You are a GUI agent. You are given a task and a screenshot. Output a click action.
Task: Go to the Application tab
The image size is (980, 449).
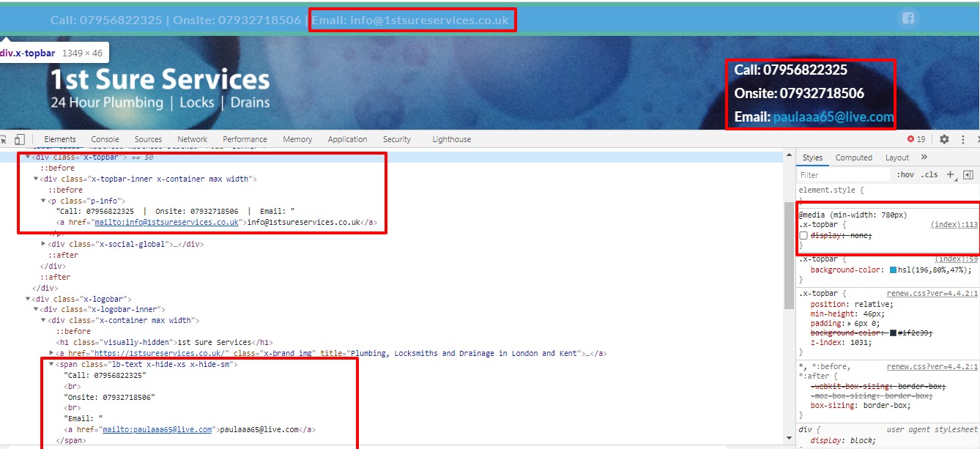pos(348,139)
